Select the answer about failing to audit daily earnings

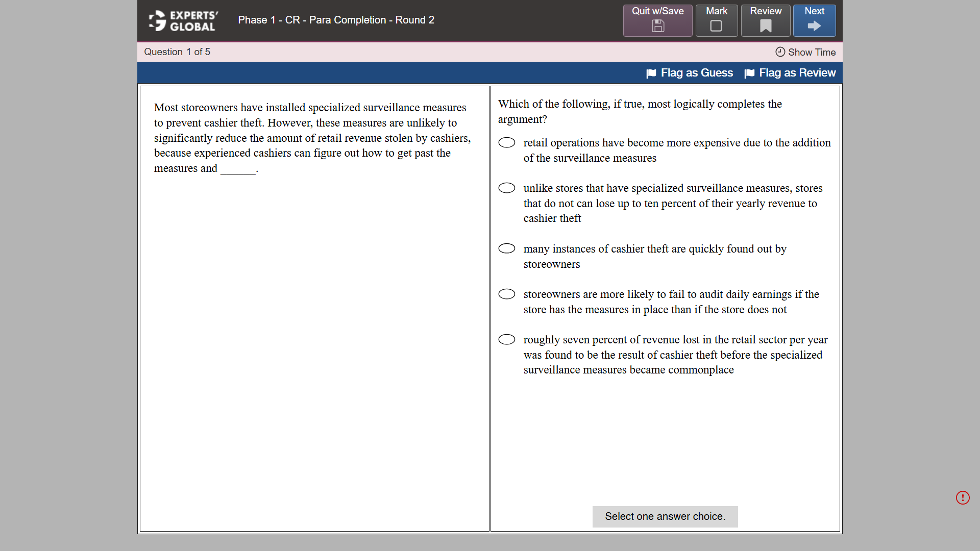(x=507, y=294)
